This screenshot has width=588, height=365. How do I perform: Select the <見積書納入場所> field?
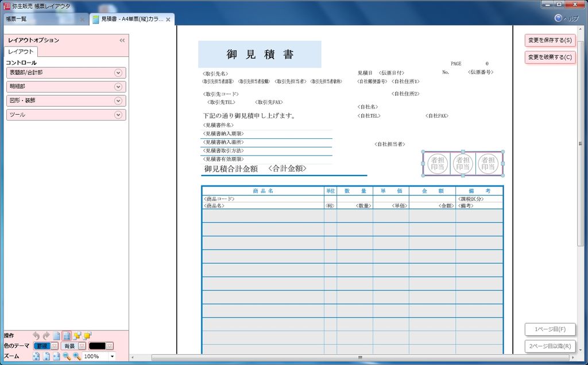[x=223, y=142]
